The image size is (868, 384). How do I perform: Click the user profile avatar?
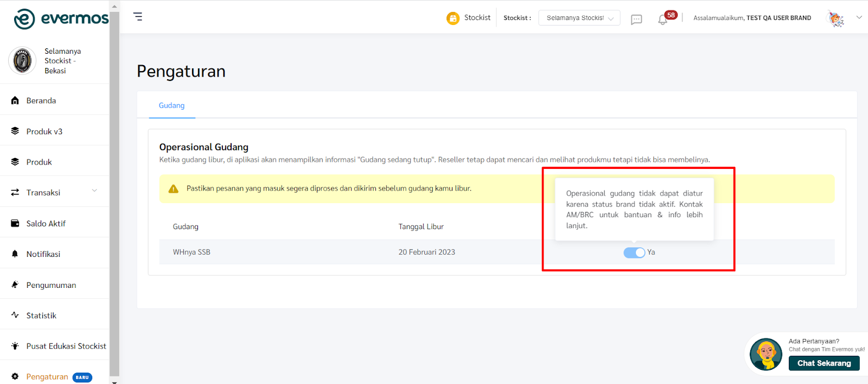[x=835, y=18]
